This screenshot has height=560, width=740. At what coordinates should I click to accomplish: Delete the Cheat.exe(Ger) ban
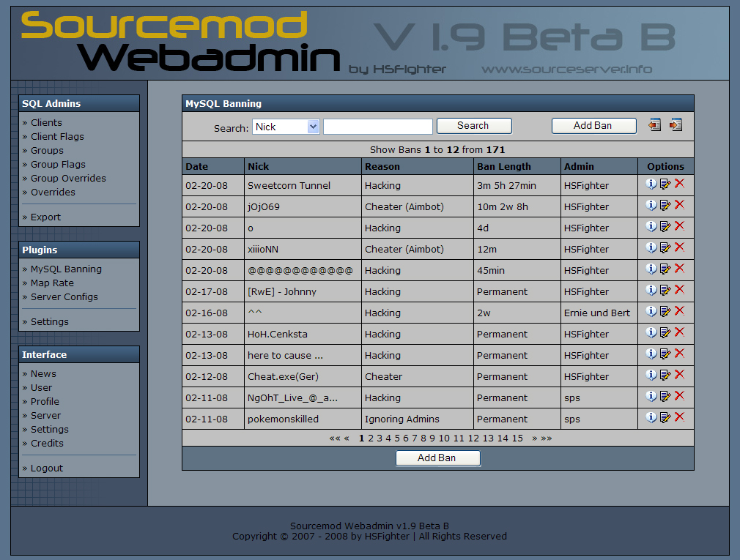pyautogui.click(x=680, y=375)
